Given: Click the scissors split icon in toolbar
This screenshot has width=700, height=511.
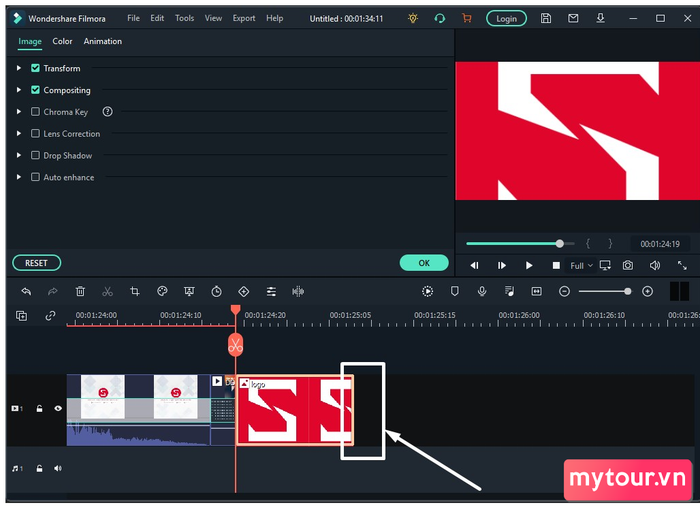Looking at the screenshot, I should [107, 292].
